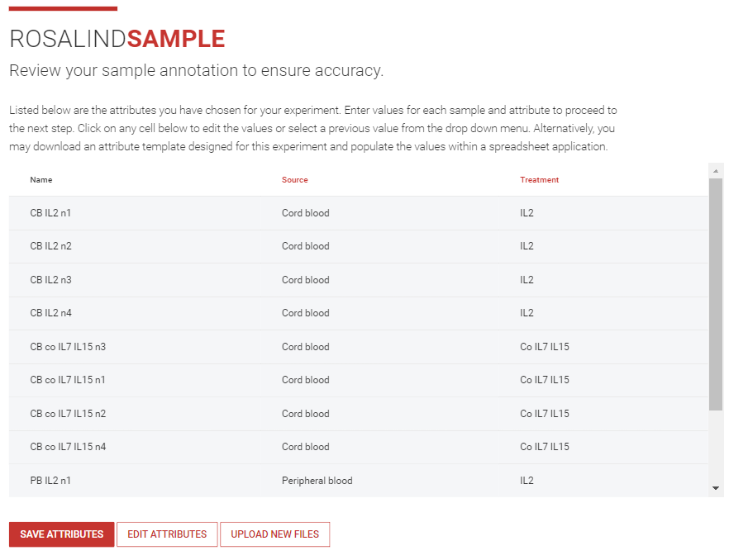This screenshot has width=729, height=560.
Task: Edit Source cell for CB IL2 n1
Action: [x=380, y=213]
